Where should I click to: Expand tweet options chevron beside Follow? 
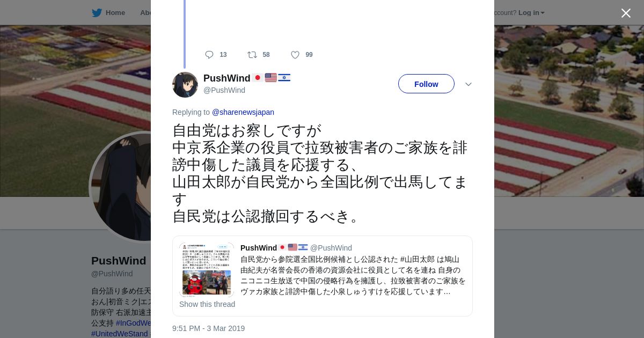click(468, 84)
